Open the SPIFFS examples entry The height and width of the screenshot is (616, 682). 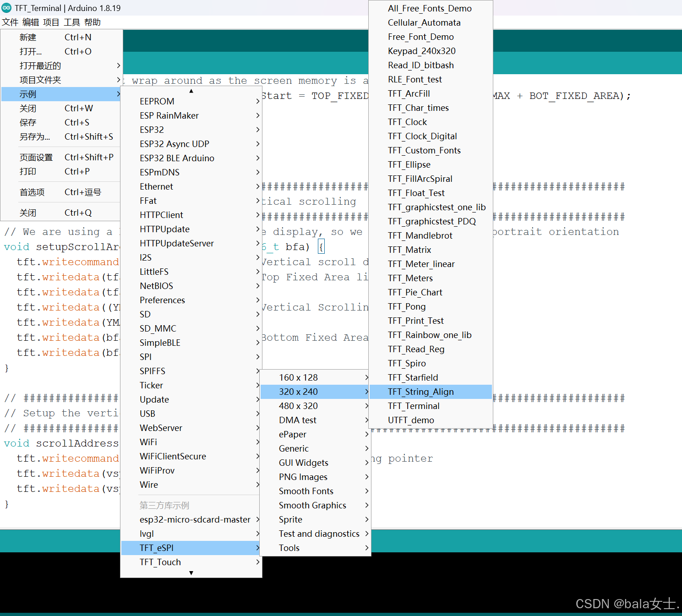tap(191, 371)
